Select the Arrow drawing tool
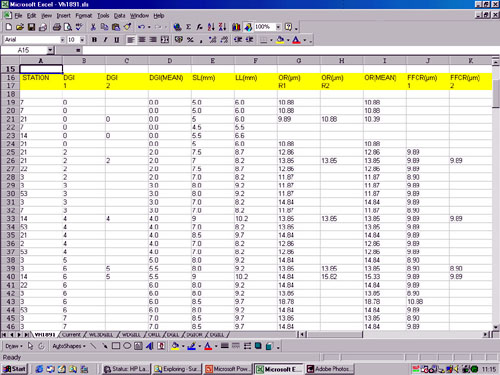The image size is (500, 375). [105, 346]
